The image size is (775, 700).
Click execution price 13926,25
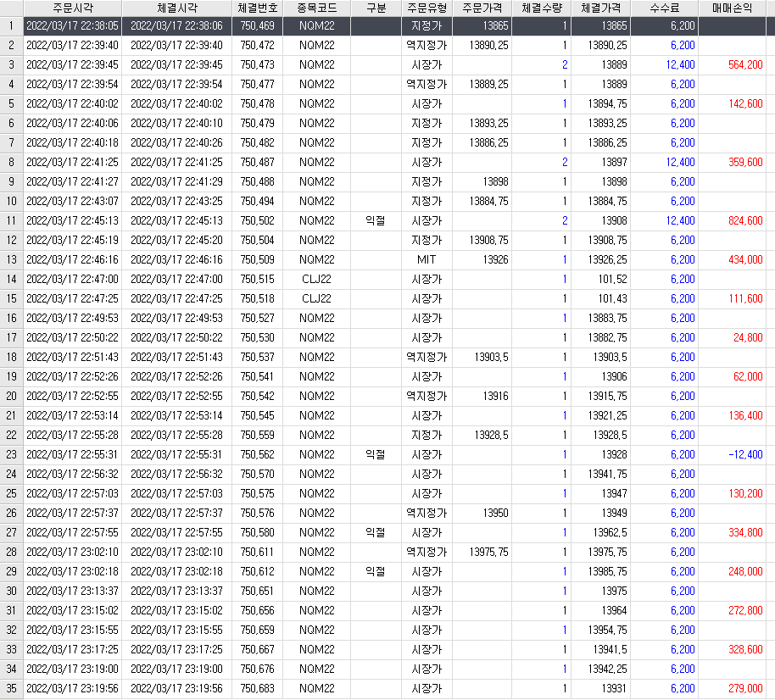coord(607,260)
